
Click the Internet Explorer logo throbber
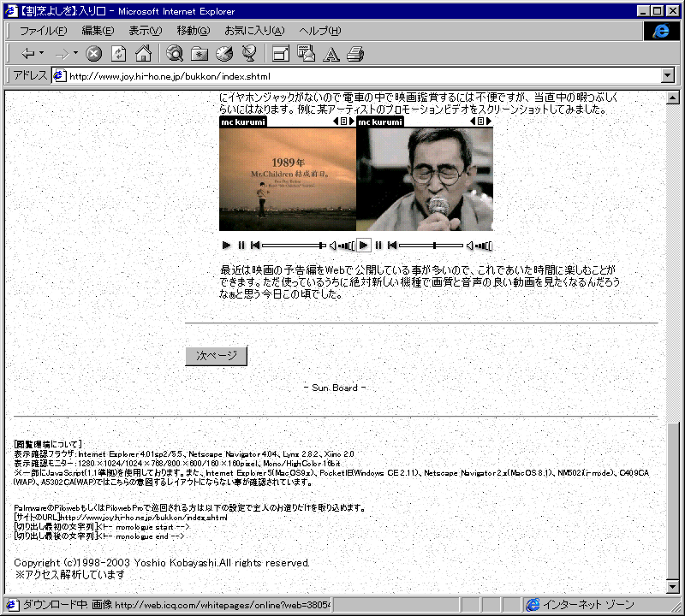pos(661,31)
